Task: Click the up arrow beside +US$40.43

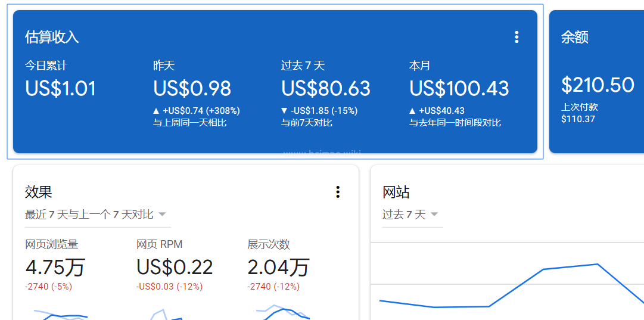Action: (413, 111)
